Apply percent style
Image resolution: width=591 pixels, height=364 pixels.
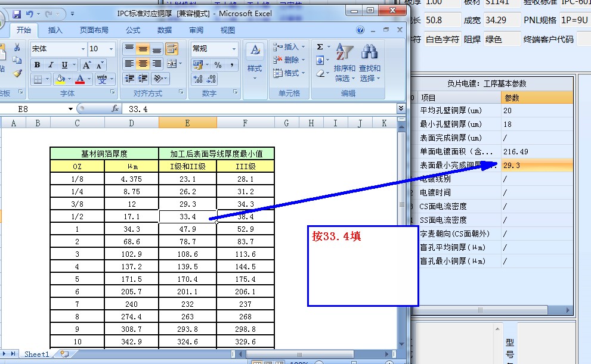pyautogui.click(x=218, y=65)
